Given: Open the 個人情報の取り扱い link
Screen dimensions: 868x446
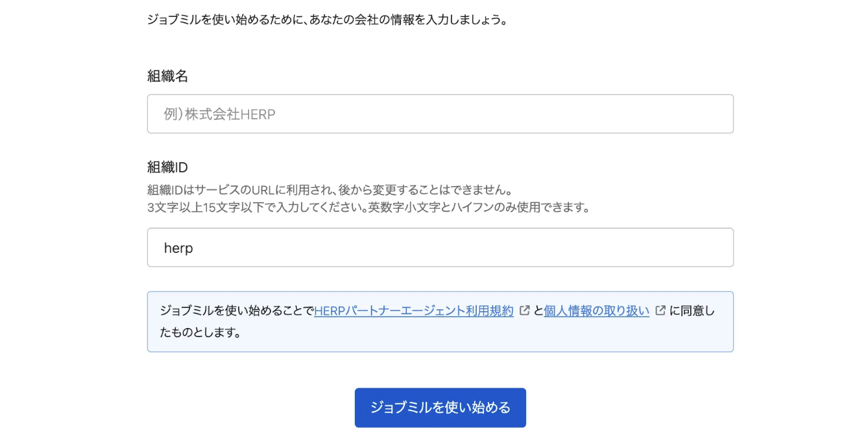Looking at the screenshot, I should point(596,311).
